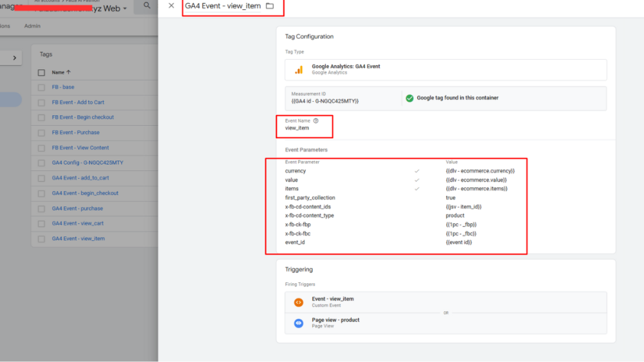Click the Tags panel heading
The width and height of the screenshot is (644, 362).
45,54
